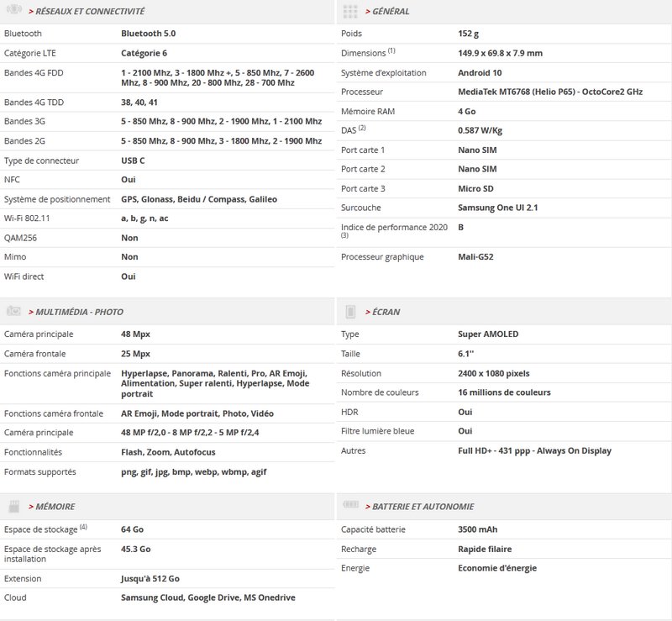Expand the Batterie et Autonomie section header
The image size is (672, 621).
(423, 507)
